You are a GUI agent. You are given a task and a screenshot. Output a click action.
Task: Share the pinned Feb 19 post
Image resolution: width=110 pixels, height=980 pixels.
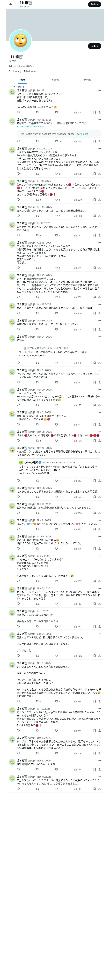(x=99, y=112)
